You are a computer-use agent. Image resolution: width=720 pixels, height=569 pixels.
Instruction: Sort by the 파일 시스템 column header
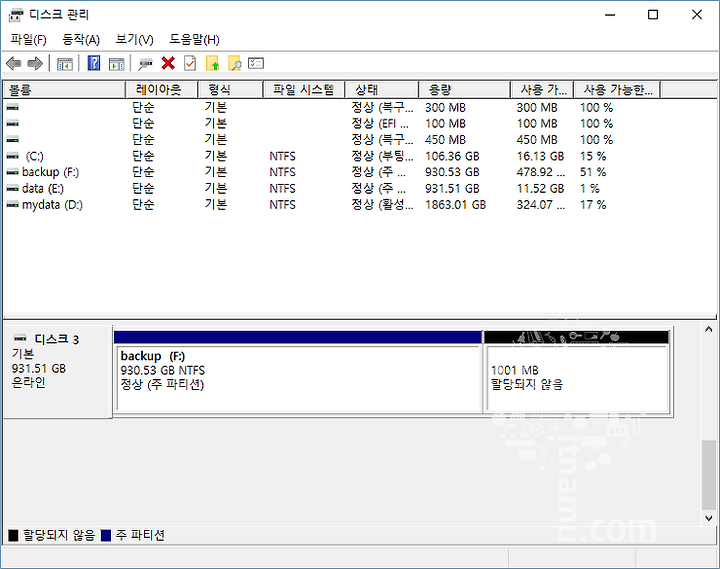304,90
